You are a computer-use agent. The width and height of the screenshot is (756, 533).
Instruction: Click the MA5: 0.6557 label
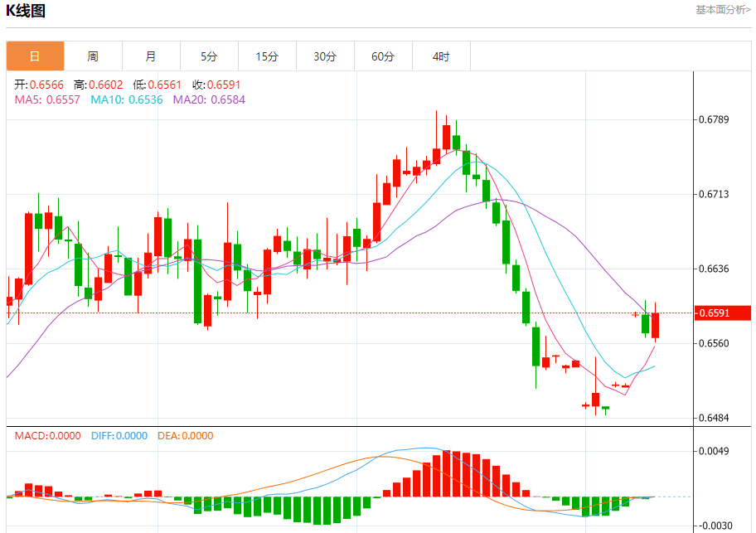(47, 99)
